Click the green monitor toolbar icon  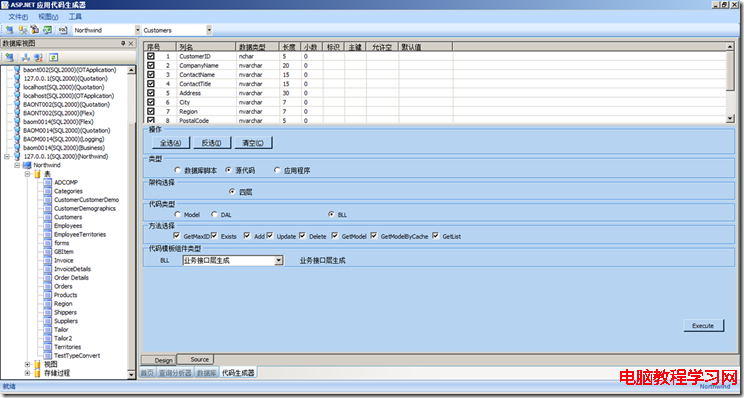tap(47, 30)
